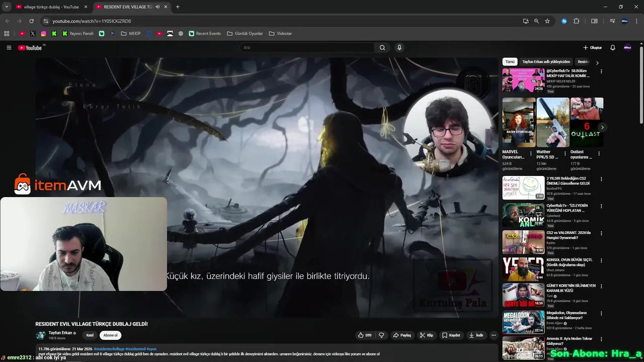Viewport: 644px width, 362px height.
Task: Open options for the CyberRulzTv 58.Bölüm video
Action: click(601, 71)
